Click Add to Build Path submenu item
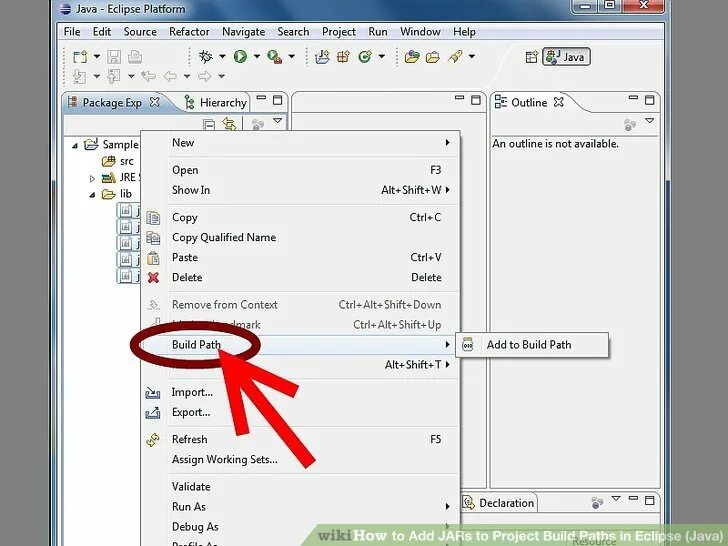Viewport: 728px width, 546px height. [532, 344]
